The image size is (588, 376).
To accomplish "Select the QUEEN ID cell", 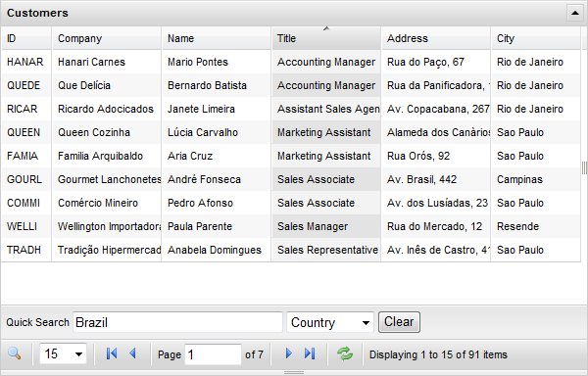I will pos(25,132).
